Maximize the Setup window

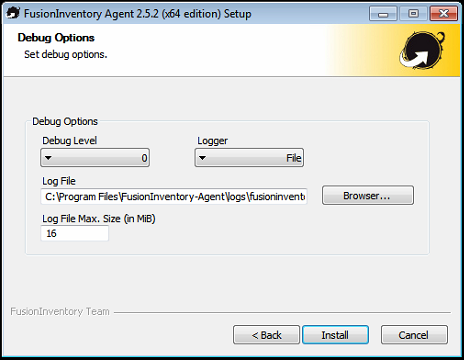[x=413, y=14]
